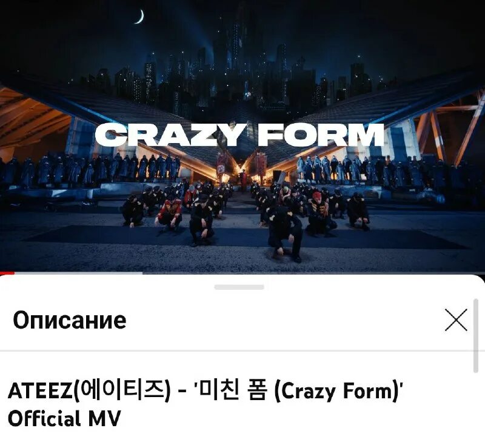The width and height of the screenshot is (485, 448).
Task: Tap the 'Official MV' line of the title
Action: pyautogui.click(x=64, y=418)
